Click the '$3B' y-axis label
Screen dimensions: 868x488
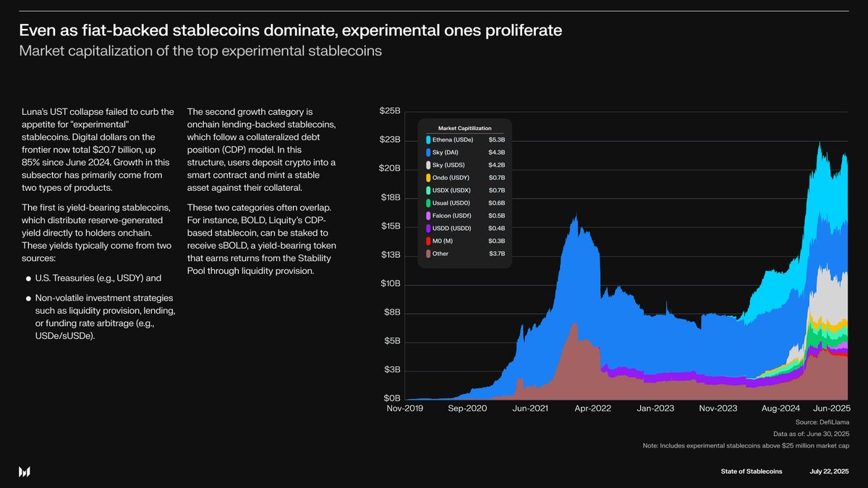391,369
